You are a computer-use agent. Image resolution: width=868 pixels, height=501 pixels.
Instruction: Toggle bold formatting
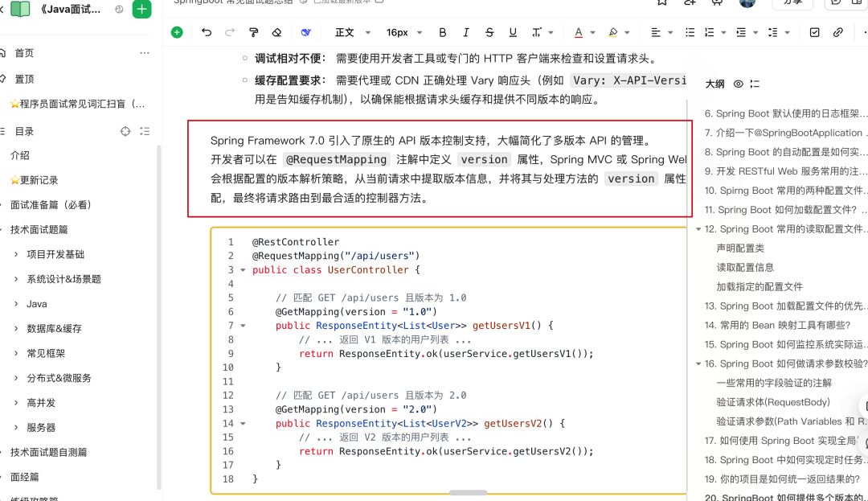pyautogui.click(x=443, y=31)
